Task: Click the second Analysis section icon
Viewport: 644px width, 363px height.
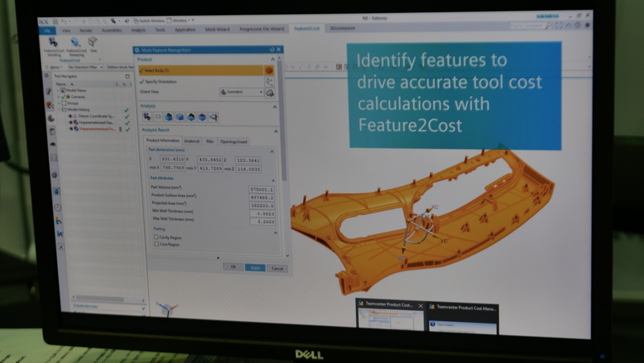Action: (x=158, y=118)
